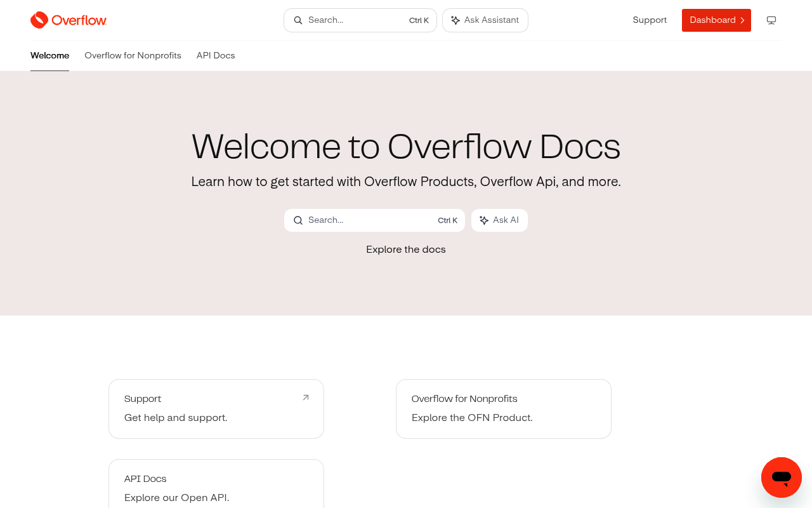Click the Welcome to Overflow Docs heading
The height and width of the screenshot is (508, 812).
406,147
